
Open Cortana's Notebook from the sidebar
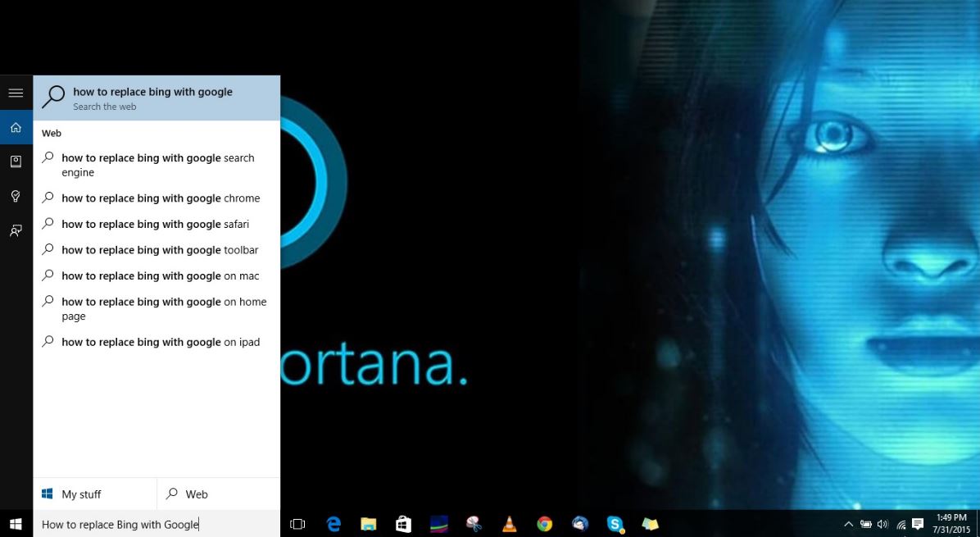[16, 162]
